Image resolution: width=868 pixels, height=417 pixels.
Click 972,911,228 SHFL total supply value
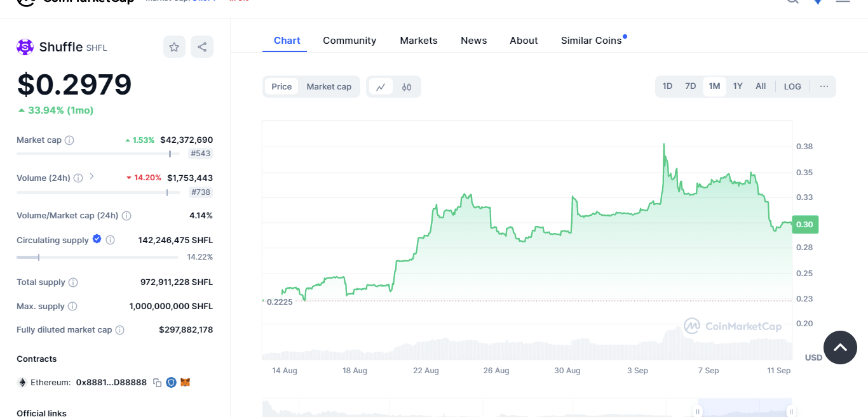177,282
